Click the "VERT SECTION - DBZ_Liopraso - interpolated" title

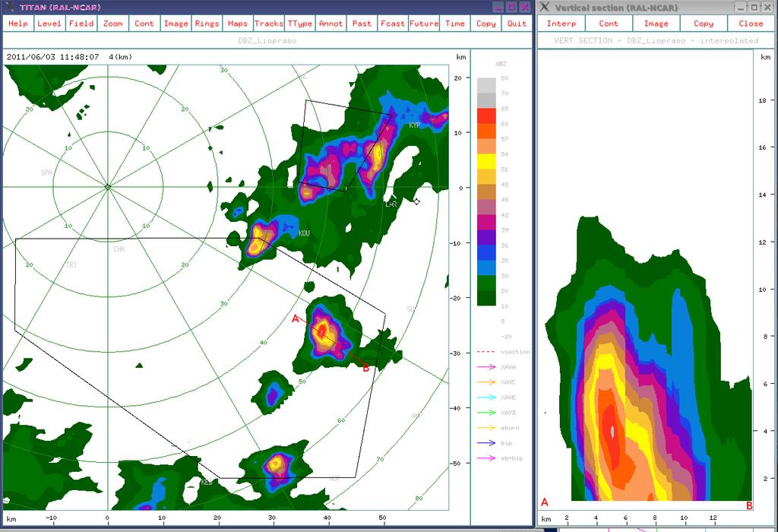click(x=656, y=41)
